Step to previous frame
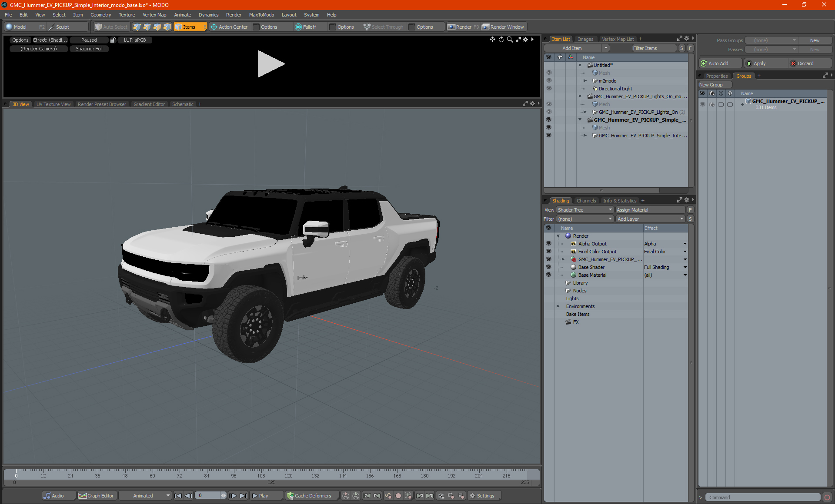Image resolution: width=835 pixels, height=504 pixels. coord(188,496)
